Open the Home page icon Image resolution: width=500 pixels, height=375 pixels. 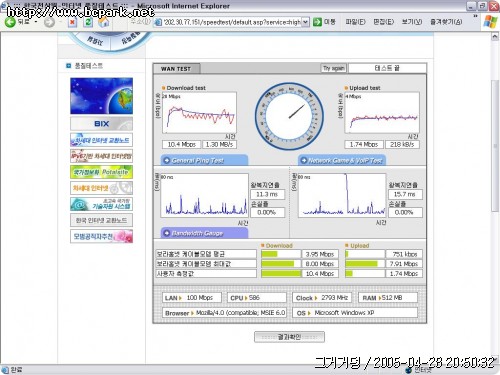coord(104,22)
